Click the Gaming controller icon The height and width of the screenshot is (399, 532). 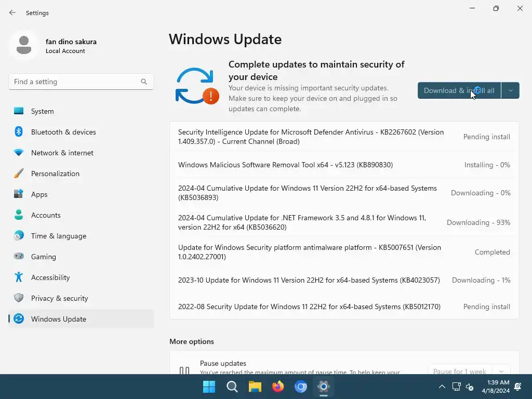click(x=19, y=256)
